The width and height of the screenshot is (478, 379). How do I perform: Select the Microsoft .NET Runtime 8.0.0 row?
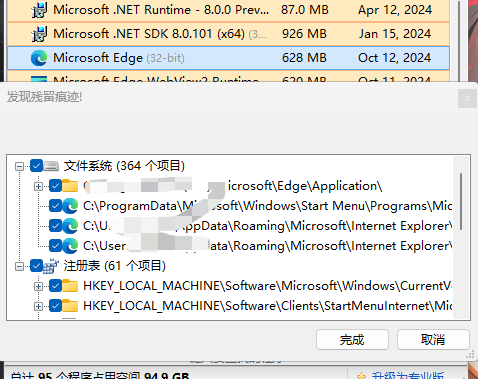(x=228, y=10)
